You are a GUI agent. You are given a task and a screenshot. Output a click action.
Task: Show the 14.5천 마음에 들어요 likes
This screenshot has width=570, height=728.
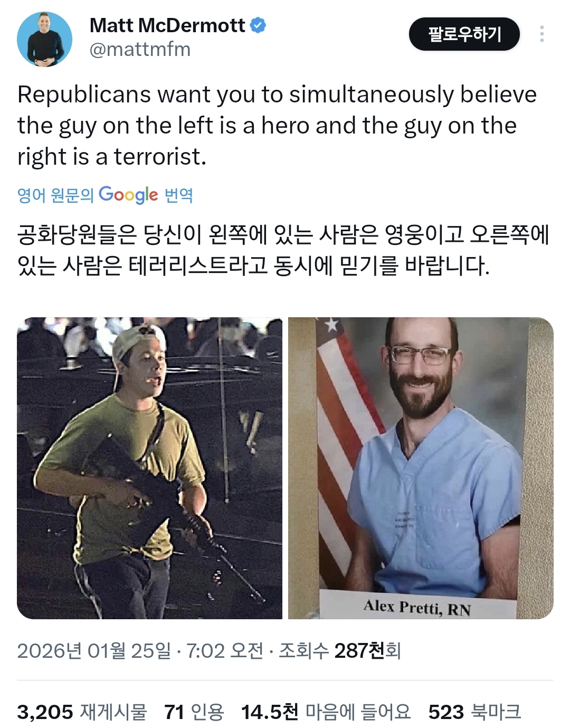[326, 712]
